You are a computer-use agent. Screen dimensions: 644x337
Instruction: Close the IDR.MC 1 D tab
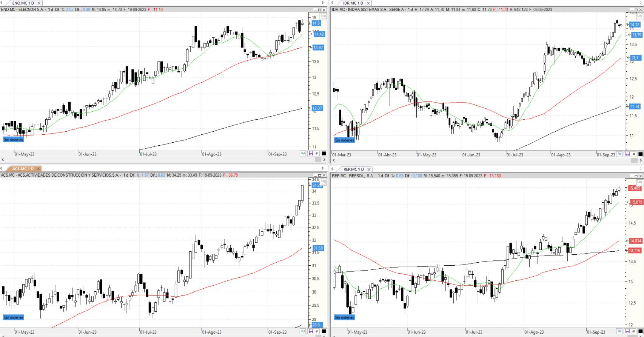[x=368, y=3]
